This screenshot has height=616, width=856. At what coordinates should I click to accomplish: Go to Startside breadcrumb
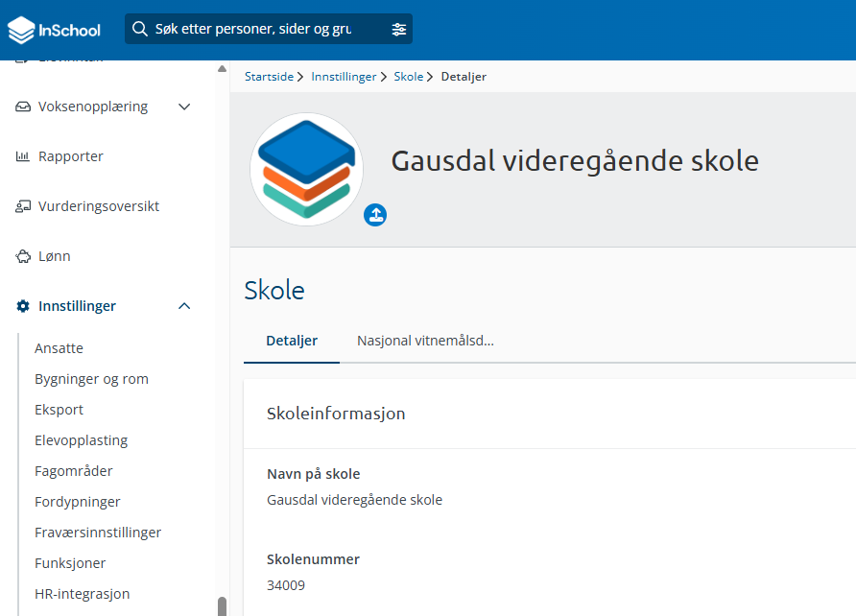(269, 77)
